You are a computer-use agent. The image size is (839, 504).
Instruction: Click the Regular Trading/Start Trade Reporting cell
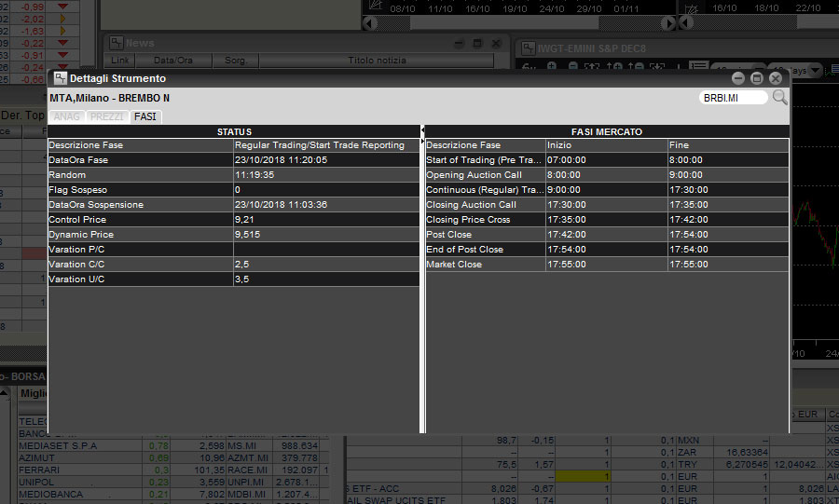click(326, 144)
